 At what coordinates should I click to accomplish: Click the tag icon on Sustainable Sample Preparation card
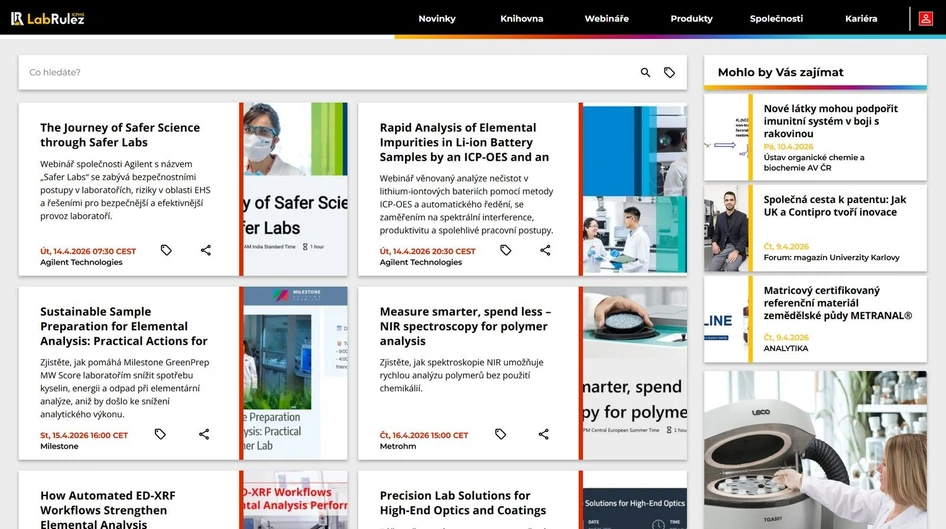[x=160, y=434]
